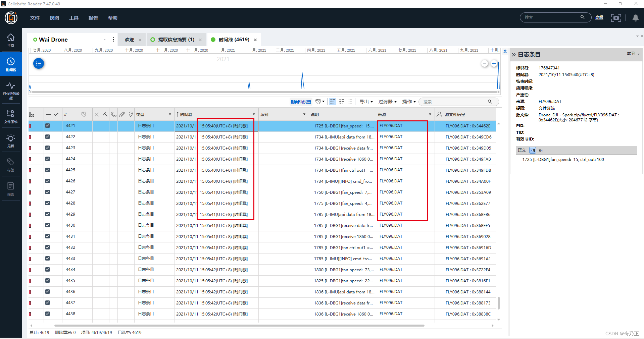The height and width of the screenshot is (339, 644).
Task: Click the location pin column header icon
Action: [131, 114]
